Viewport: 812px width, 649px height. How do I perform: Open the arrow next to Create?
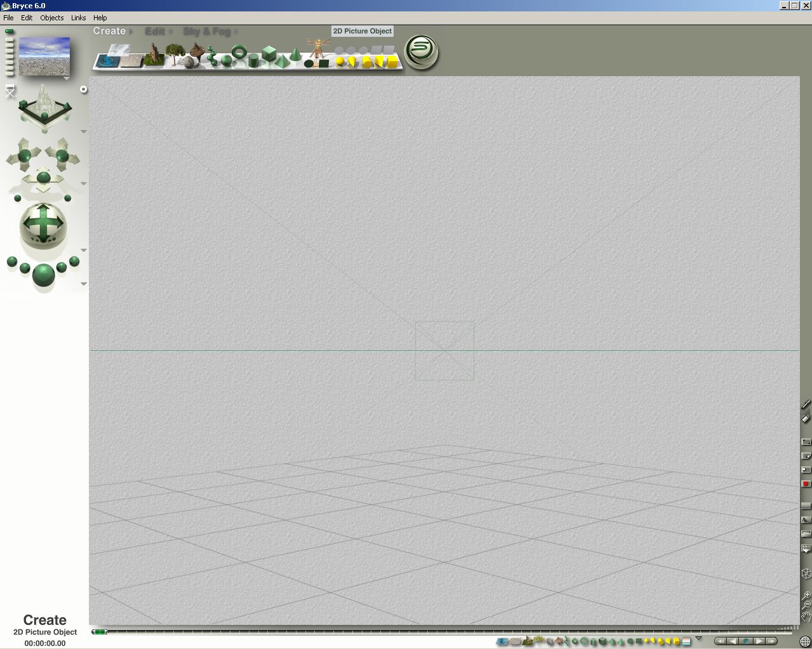coord(131,31)
